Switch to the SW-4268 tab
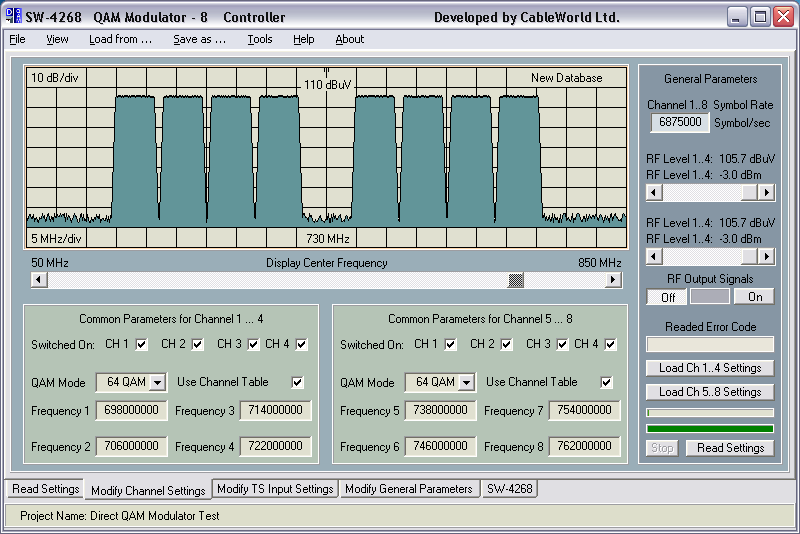The width and height of the screenshot is (800, 534). (509, 489)
